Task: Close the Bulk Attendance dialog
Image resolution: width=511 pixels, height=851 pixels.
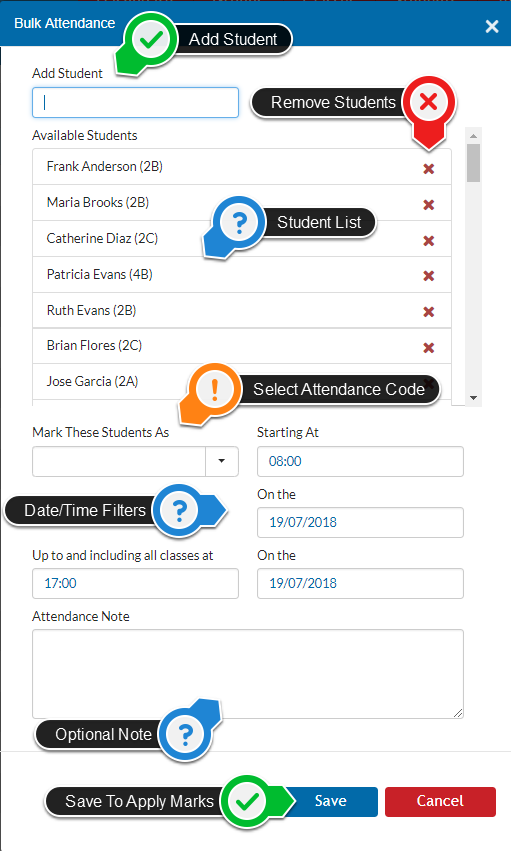Action: tap(492, 26)
